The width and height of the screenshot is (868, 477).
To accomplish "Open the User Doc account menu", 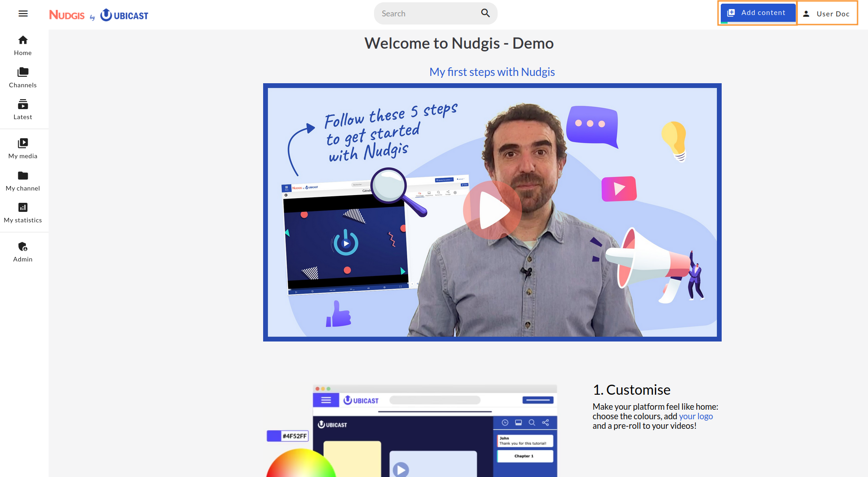I will tap(827, 14).
